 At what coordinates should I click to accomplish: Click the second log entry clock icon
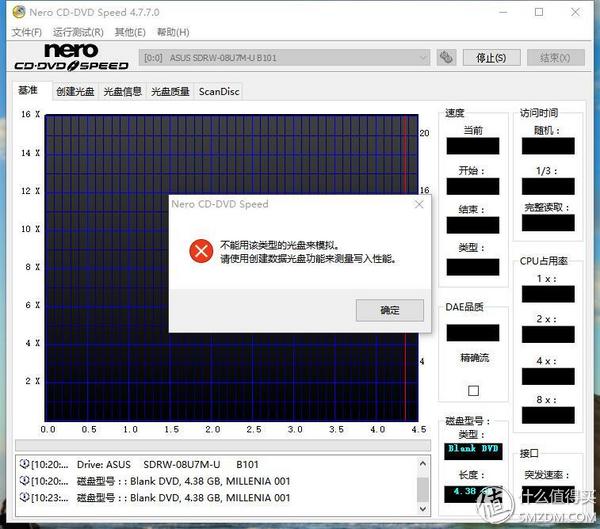tap(24, 480)
